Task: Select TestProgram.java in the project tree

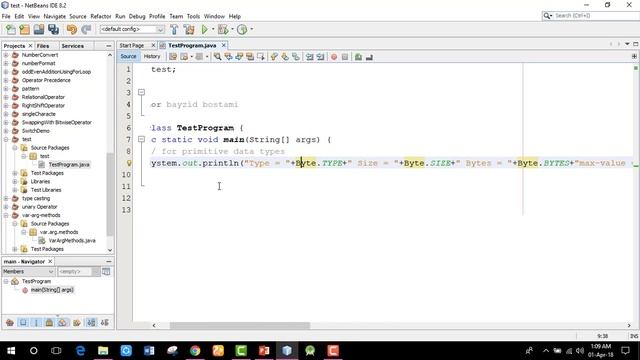Action: point(69,164)
